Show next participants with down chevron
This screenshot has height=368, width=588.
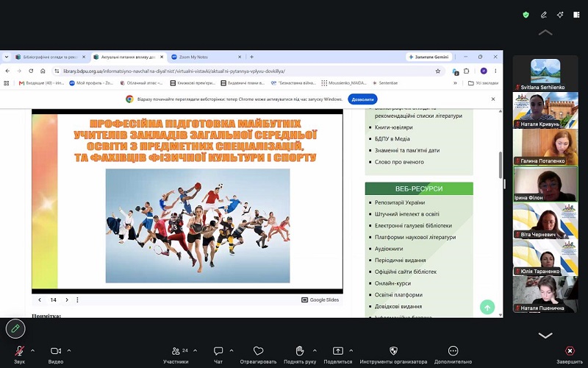[x=545, y=336]
